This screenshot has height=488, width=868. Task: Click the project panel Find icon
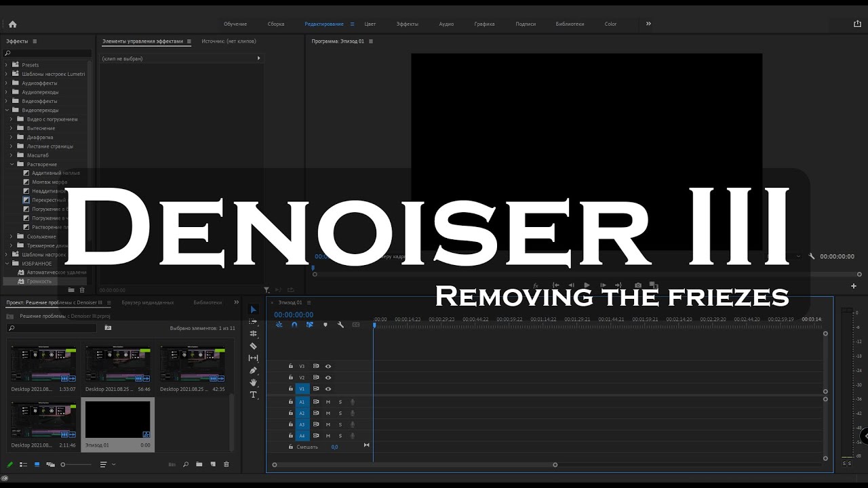(186, 464)
